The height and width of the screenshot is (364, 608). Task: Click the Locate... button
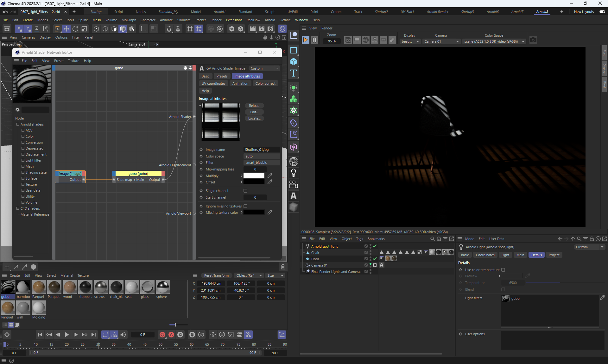coord(254,118)
